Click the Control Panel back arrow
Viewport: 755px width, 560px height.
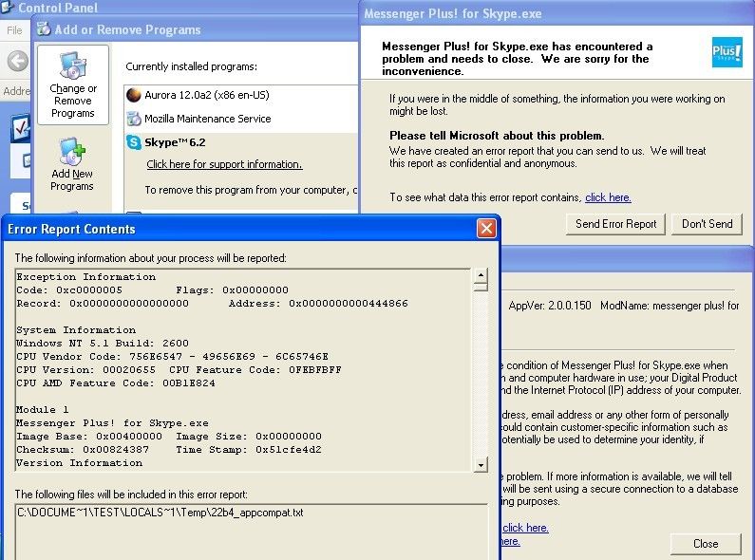[18, 61]
